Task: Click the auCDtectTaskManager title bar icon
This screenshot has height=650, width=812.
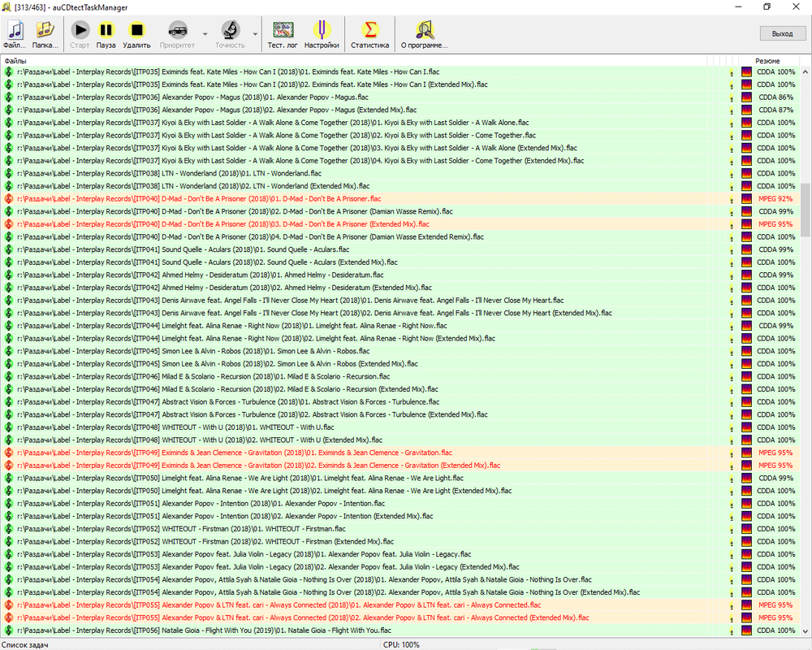Action: coord(6,7)
